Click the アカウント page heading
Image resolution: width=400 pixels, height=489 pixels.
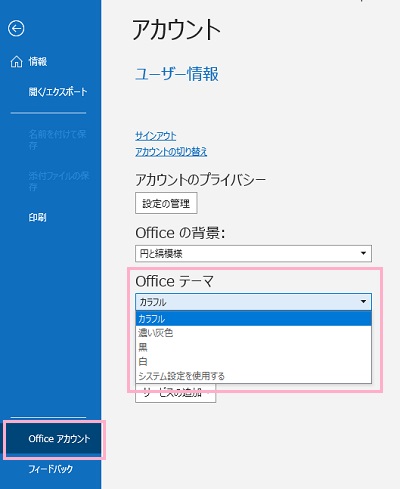click(x=176, y=29)
